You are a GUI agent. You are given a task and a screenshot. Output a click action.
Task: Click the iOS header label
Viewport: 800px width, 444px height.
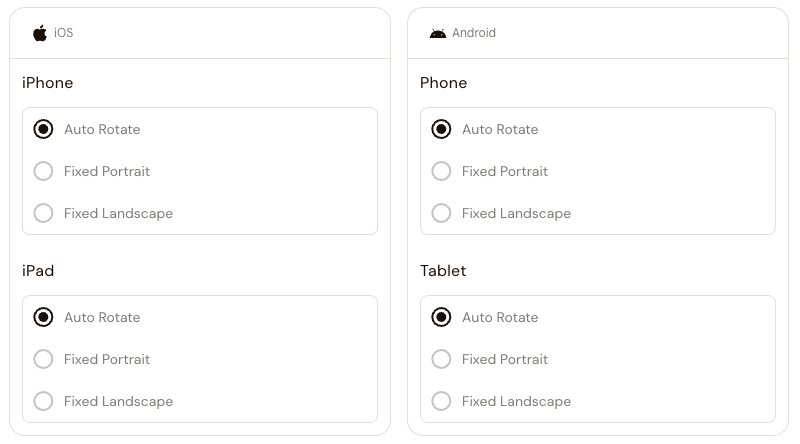coord(63,33)
